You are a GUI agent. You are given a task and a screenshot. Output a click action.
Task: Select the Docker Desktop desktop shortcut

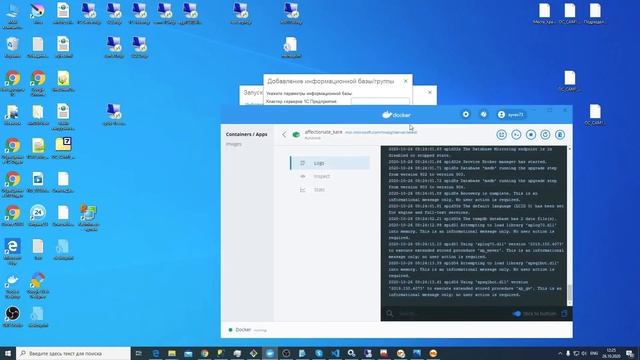click(x=13, y=286)
